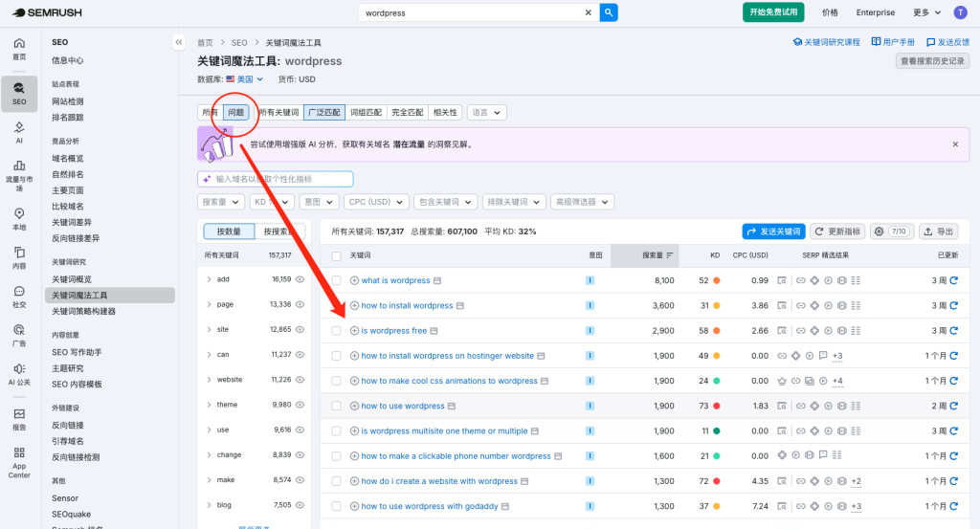Select the 所有关键词 tab
The width and height of the screenshot is (980, 529).
(278, 113)
